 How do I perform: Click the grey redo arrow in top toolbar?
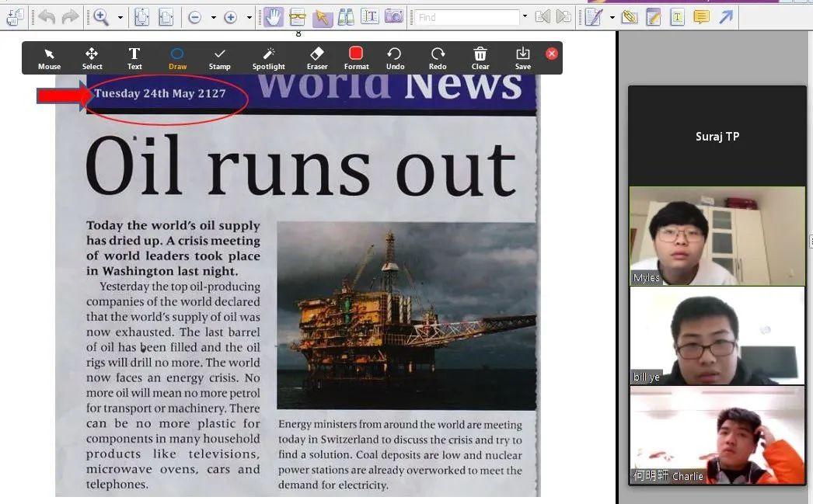coord(70,17)
